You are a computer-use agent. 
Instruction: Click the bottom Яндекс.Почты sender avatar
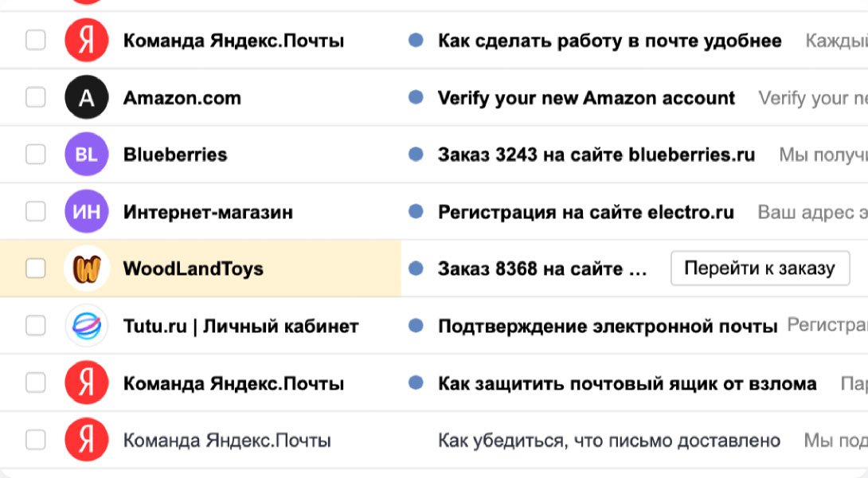coord(86,439)
